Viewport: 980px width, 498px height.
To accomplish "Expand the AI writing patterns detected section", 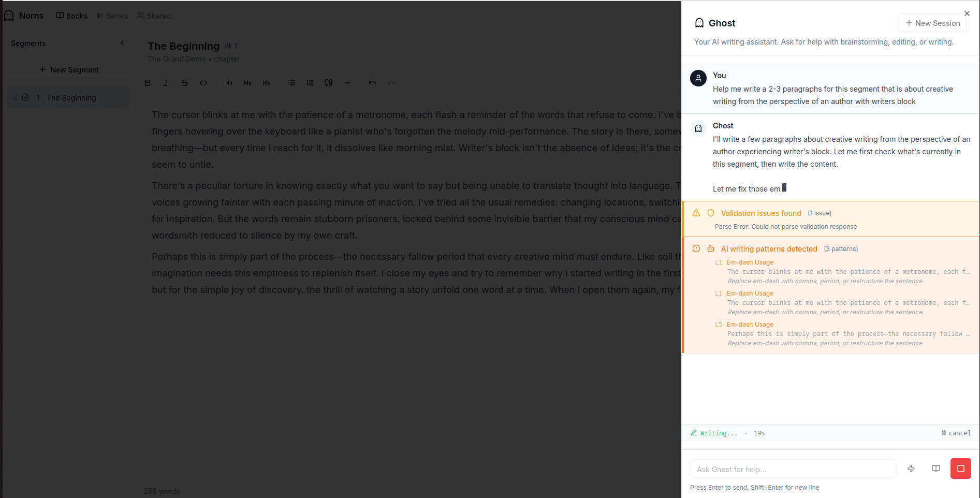I will click(x=769, y=249).
